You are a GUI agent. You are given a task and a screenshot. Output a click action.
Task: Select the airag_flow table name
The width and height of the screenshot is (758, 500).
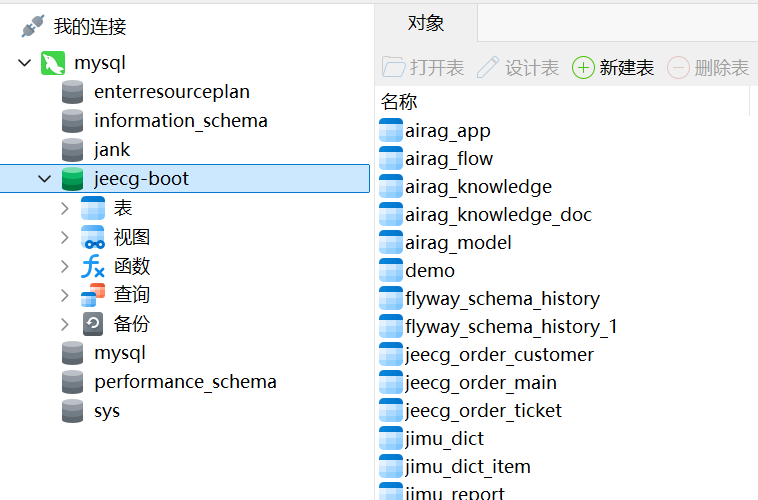click(449, 159)
